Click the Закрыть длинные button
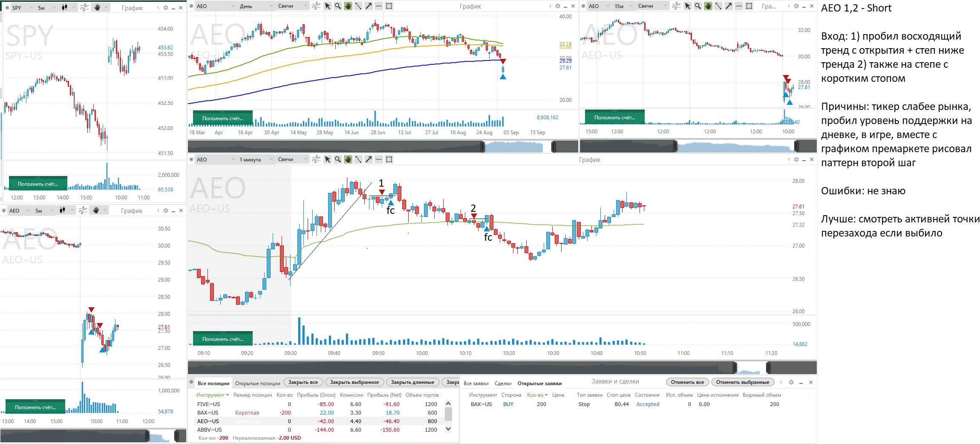This screenshot has width=980, height=444. (413, 382)
